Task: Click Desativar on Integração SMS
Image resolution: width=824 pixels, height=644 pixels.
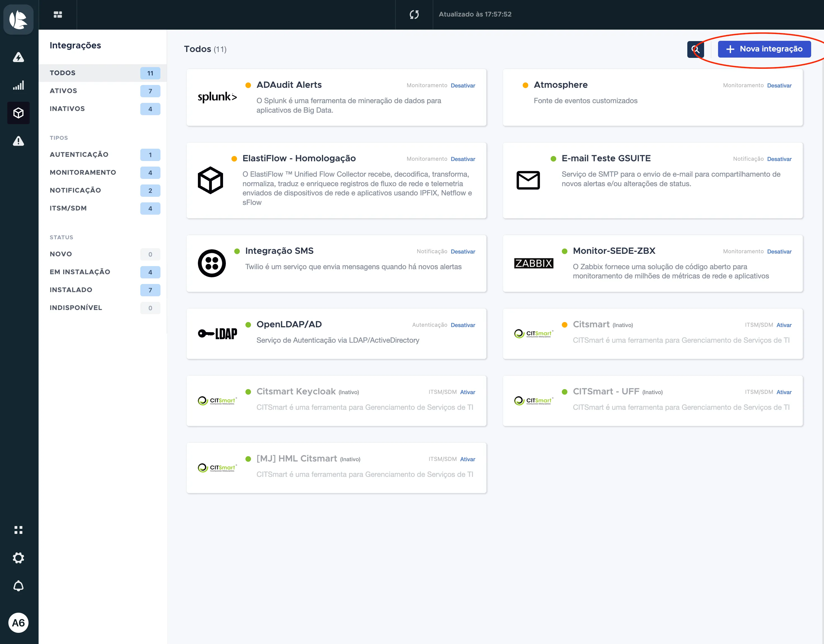Action: (x=463, y=252)
